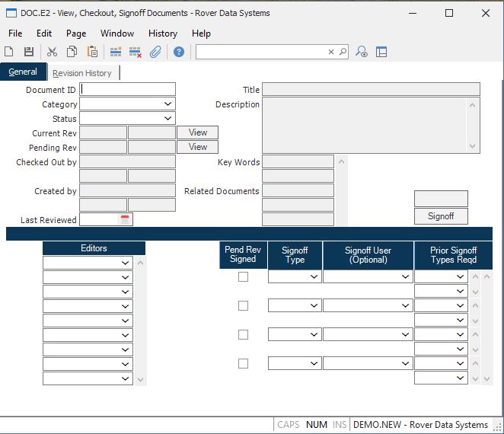The width and height of the screenshot is (504, 434).
Task: Expand the Category dropdown
Action: (x=167, y=104)
